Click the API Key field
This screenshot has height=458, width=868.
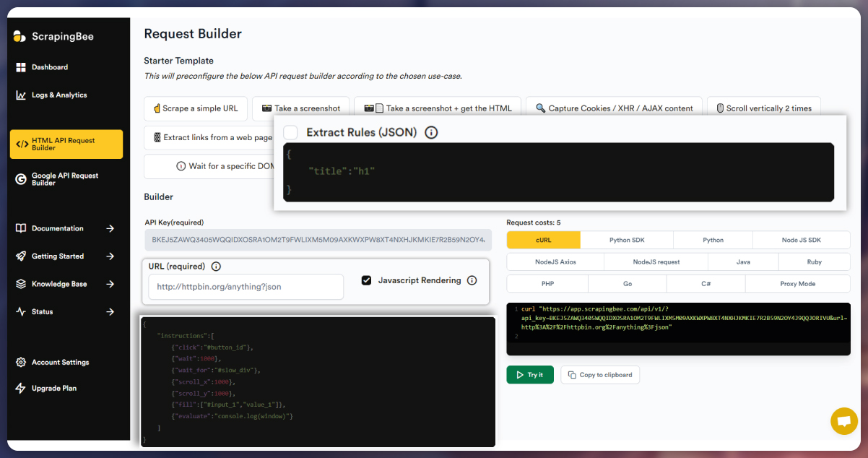coord(318,240)
